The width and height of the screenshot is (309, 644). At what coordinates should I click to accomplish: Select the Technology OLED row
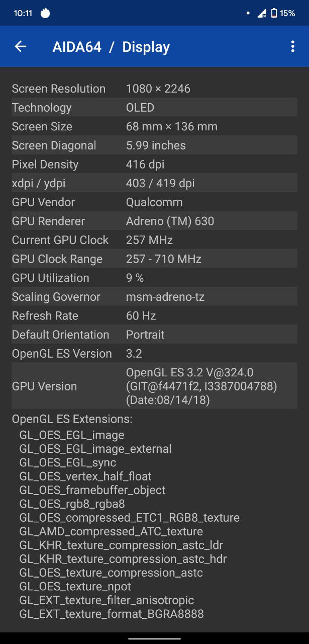click(154, 108)
